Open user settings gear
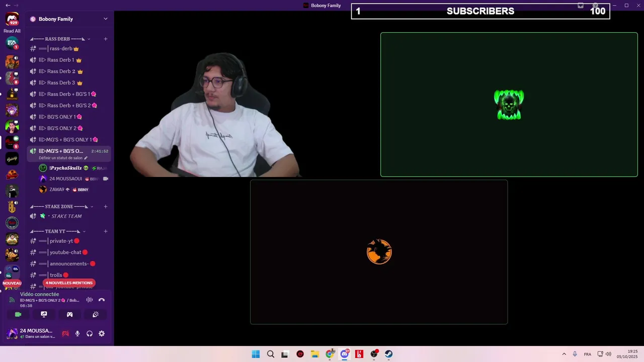 (102, 333)
